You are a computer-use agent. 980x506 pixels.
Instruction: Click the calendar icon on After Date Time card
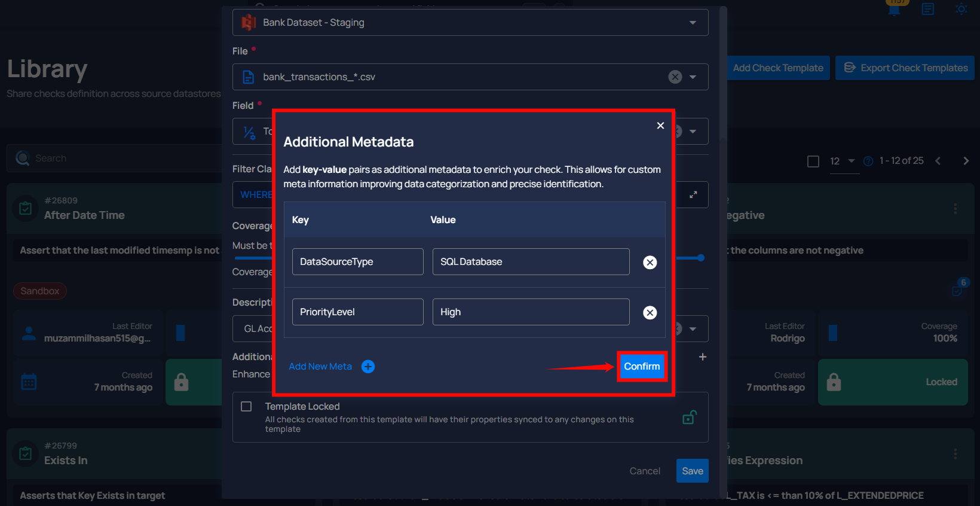(29, 382)
